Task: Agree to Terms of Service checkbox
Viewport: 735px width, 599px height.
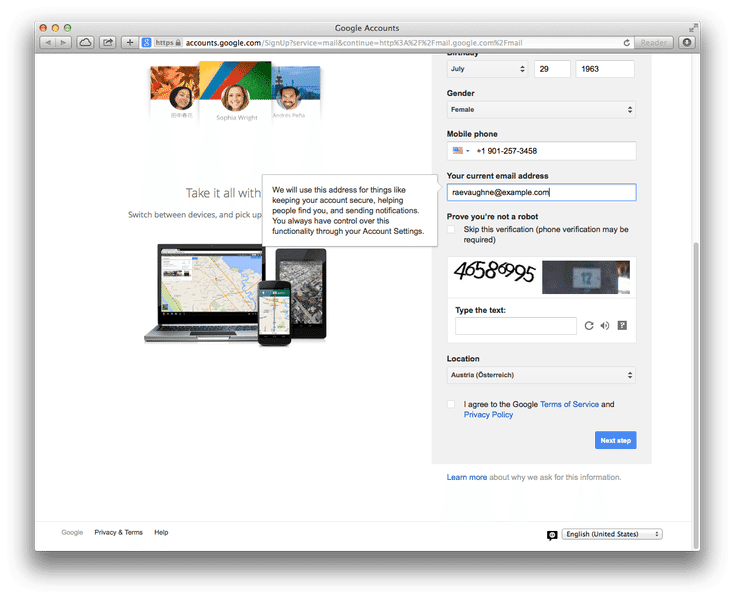Action: pos(451,404)
